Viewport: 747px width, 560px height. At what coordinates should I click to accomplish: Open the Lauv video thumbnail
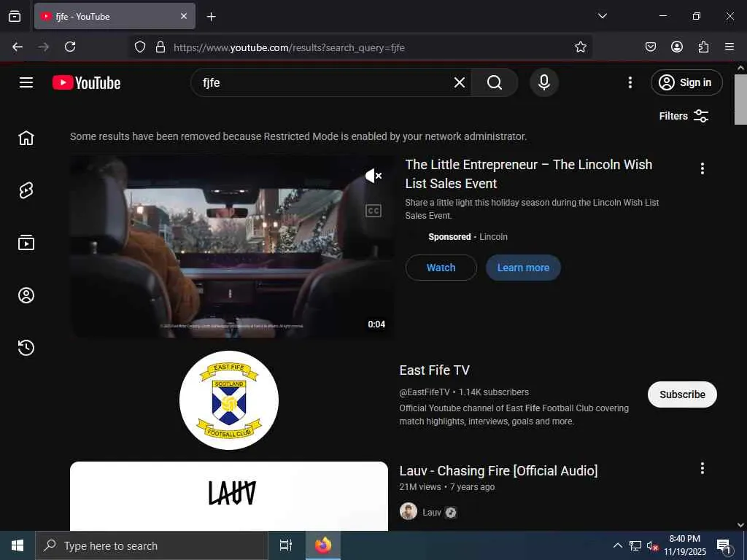point(229,496)
